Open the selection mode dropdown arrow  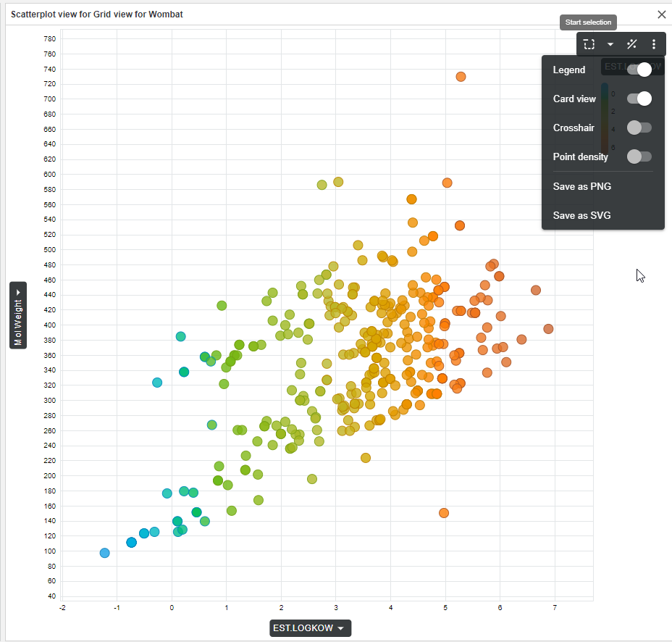click(610, 44)
